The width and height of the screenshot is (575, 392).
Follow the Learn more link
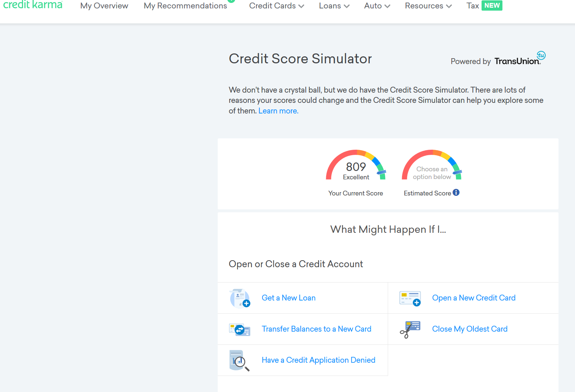[x=279, y=111]
